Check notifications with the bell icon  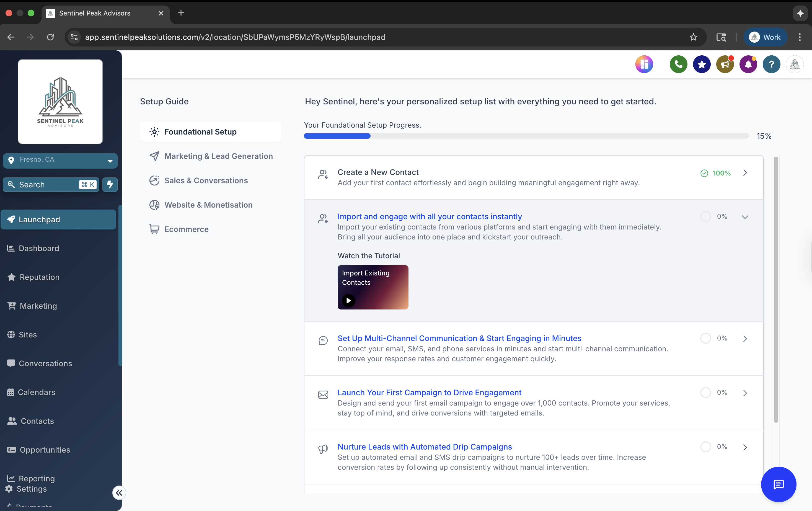pyautogui.click(x=748, y=64)
